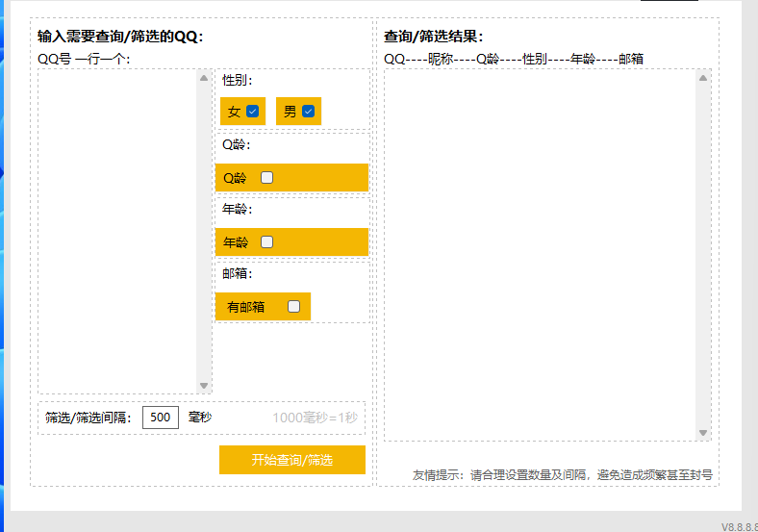Click the yellow 年龄 option label
758x532 pixels.
pos(235,242)
